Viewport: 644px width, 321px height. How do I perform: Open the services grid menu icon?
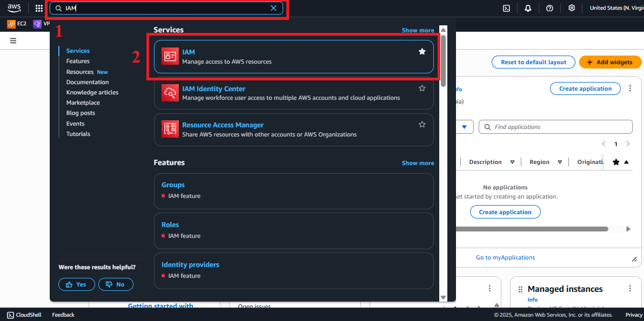coord(39,8)
